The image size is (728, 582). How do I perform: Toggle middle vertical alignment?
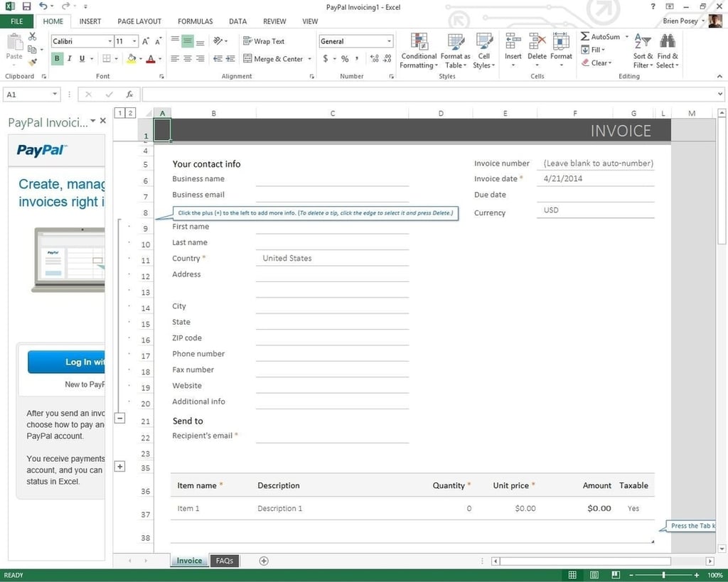(x=188, y=41)
